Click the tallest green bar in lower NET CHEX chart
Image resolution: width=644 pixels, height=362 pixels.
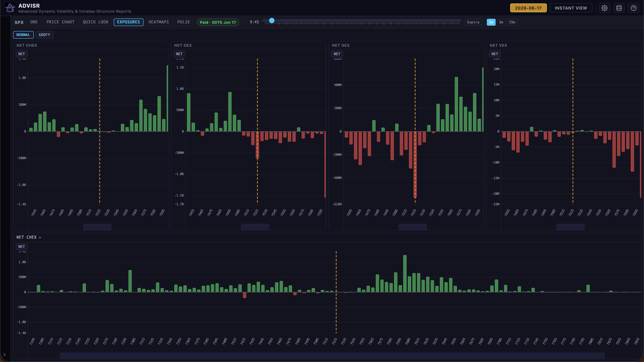(x=405, y=274)
